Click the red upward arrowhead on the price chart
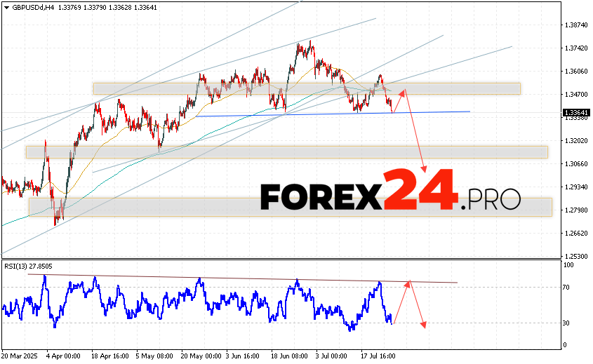 pos(403,92)
